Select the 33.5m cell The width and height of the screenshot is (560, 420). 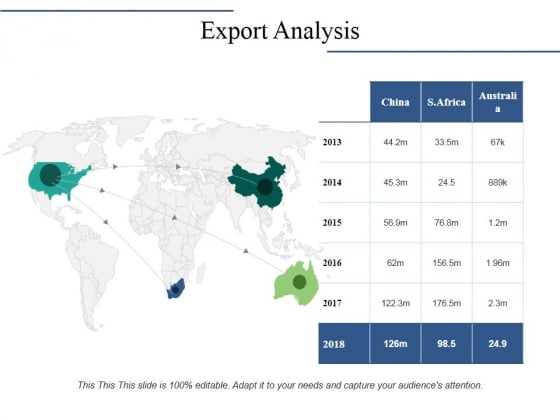[446, 142]
